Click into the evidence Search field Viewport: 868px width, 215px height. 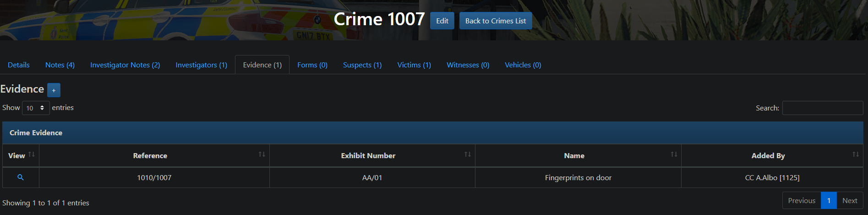822,108
